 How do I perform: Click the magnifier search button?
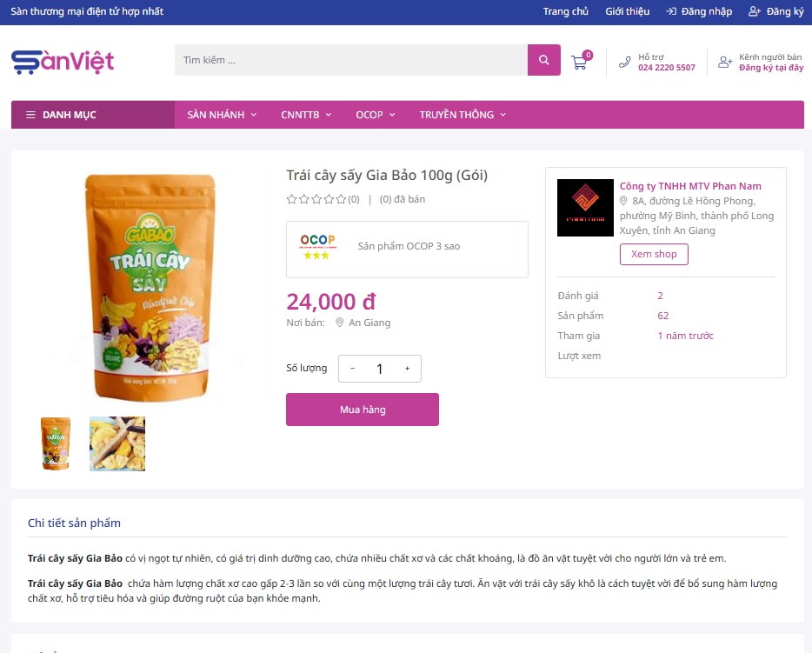543,60
